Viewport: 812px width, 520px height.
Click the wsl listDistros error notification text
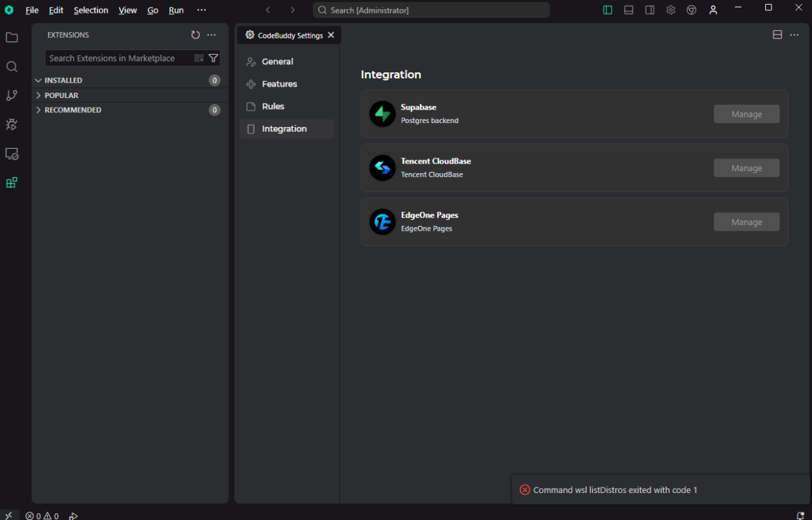615,490
